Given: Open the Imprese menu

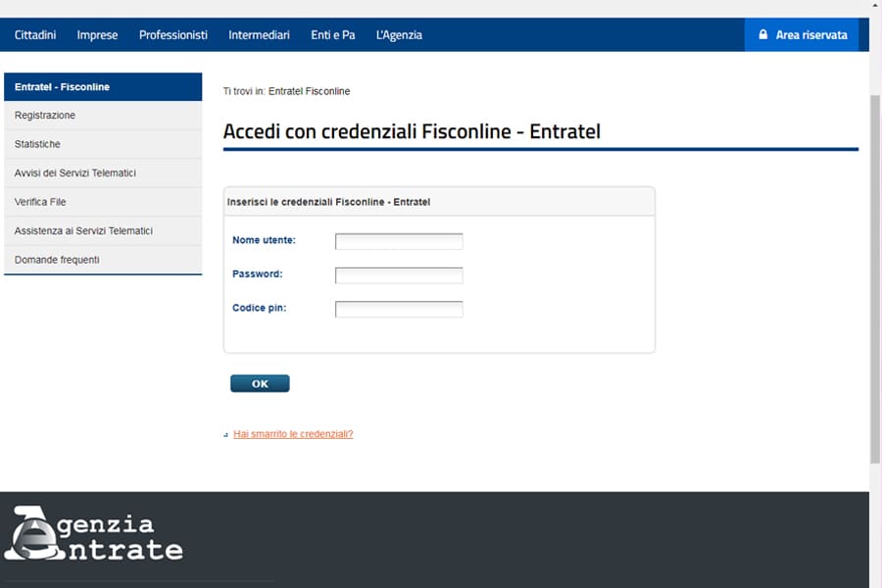Looking at the screenshot, I should 97,35.
